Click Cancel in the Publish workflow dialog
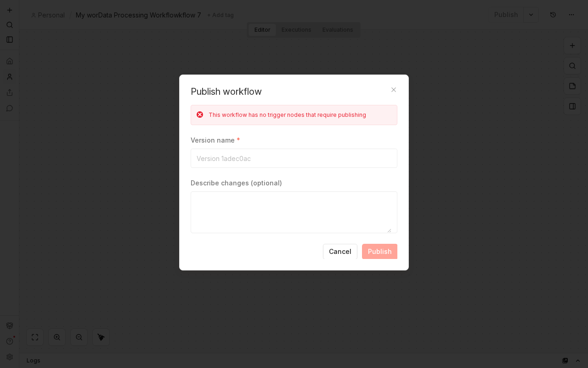The width and height of the screenshot is (588, 368). click(x=340, y=252)
